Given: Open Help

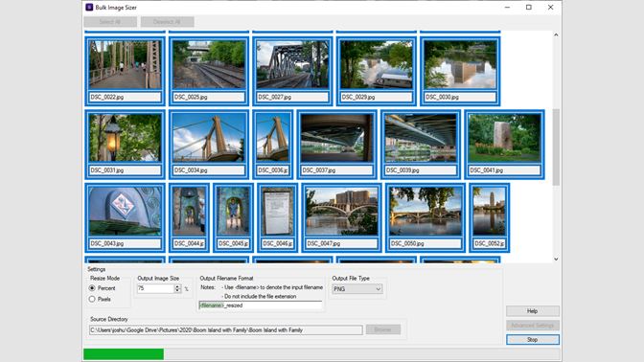Looking at the screenshot, I should (x=533, y=311).
